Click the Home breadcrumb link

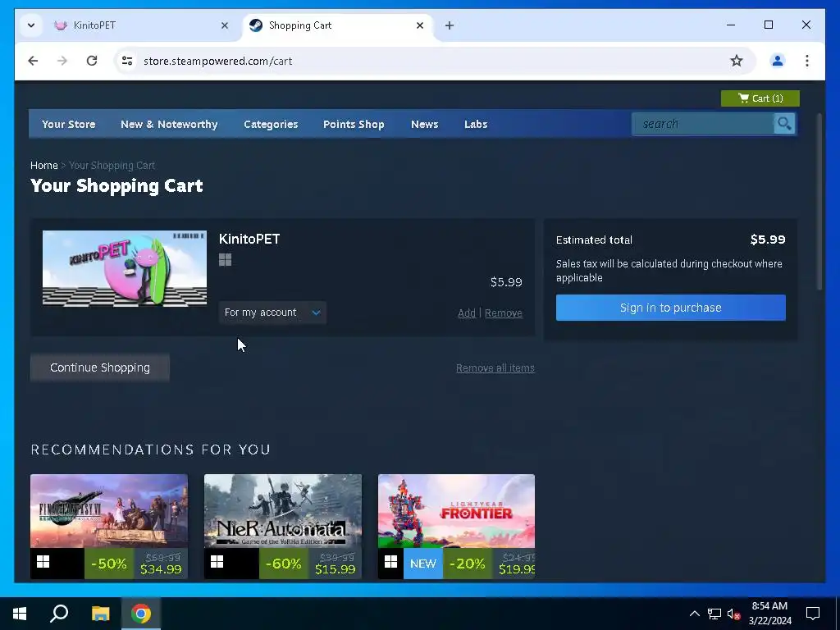coord(44,165)
